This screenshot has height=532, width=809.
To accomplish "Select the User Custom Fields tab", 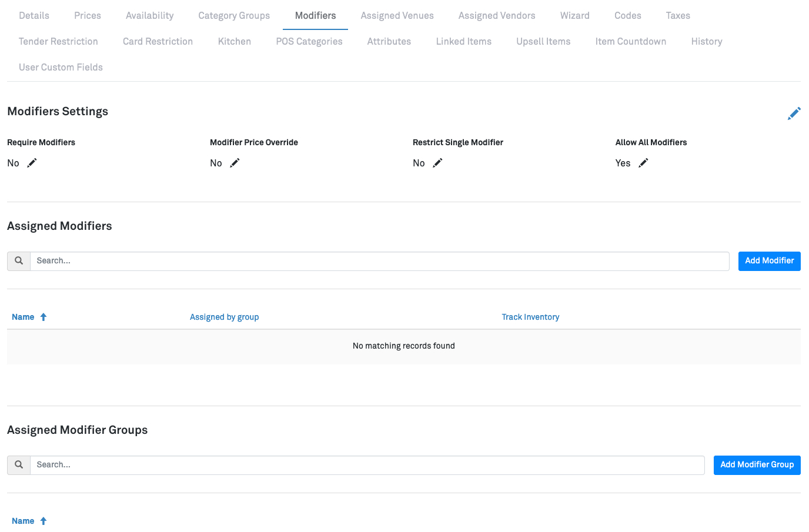I will (61, 68).
